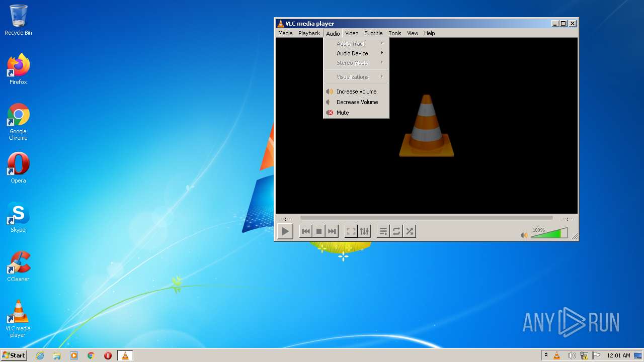Viewport: 644px width, 362px height.
Task: Choose Mute in the Audio menu
Action: pyautogui.click(x=356, y=113)
